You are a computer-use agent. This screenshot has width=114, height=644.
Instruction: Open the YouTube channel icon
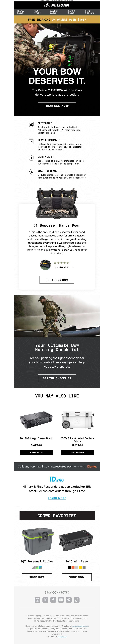click(x=61, y=600)
